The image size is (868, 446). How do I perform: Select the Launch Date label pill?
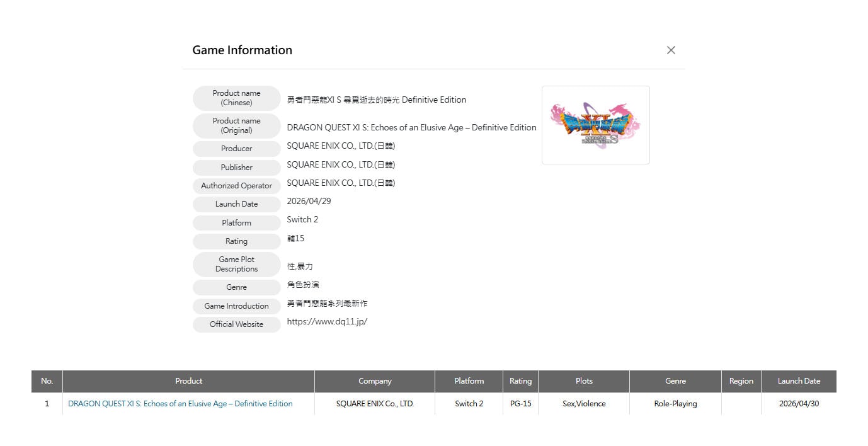click(236, 204)
